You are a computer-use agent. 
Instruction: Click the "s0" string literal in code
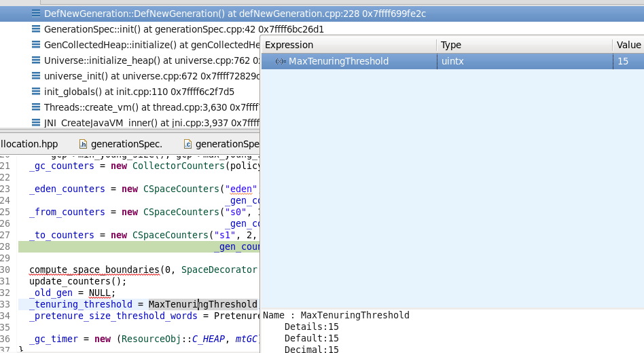point(235,212)
